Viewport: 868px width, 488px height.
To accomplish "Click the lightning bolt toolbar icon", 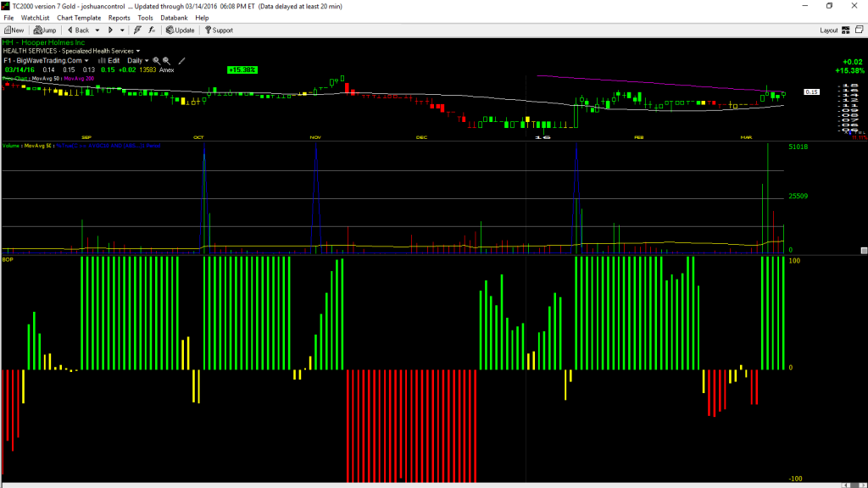I will pyautogui.click(x=137, y=30).
